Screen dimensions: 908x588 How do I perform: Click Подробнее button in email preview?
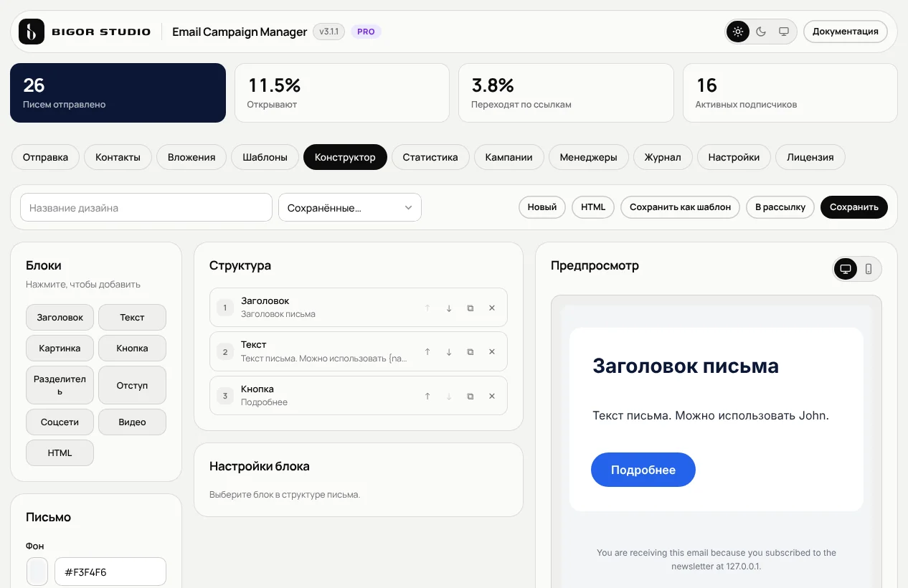(643, 470)
